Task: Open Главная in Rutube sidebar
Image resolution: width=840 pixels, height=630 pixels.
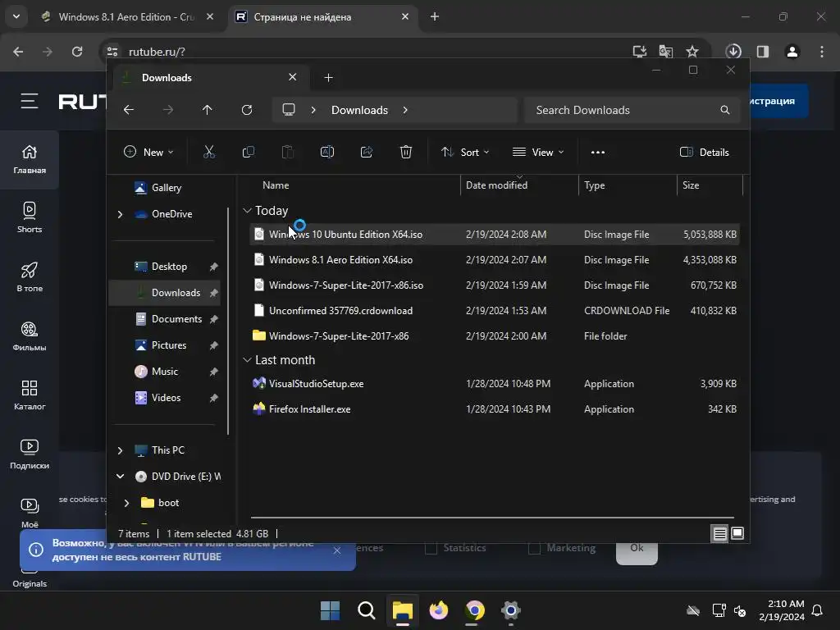Action: click(x=30, y=159)
